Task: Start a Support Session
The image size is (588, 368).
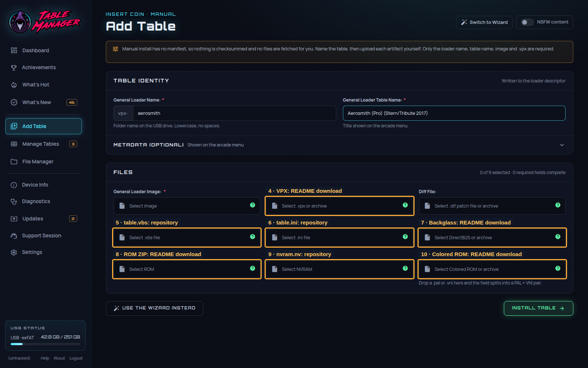Action: pyautogui.click(x=43, y=236)
